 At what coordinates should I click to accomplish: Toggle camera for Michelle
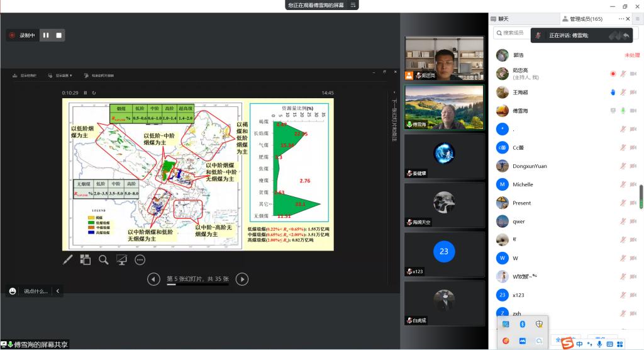634,184
